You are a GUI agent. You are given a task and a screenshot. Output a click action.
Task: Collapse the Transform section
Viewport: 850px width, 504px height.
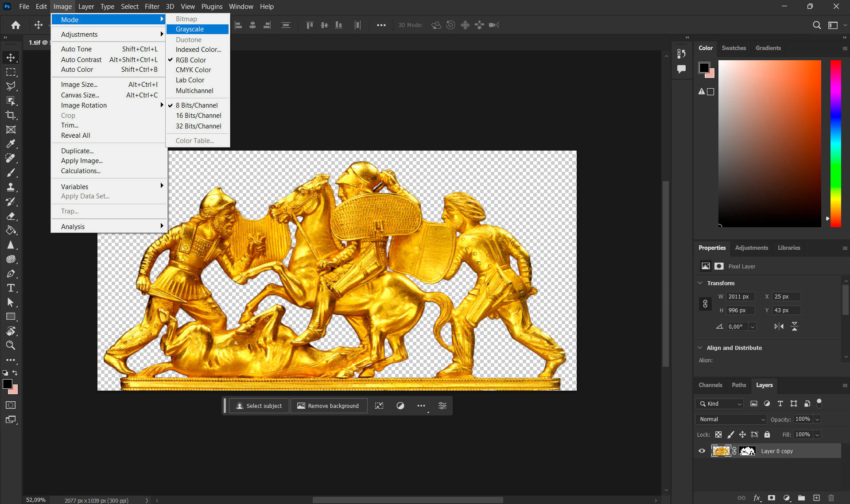tap(700, 283)
